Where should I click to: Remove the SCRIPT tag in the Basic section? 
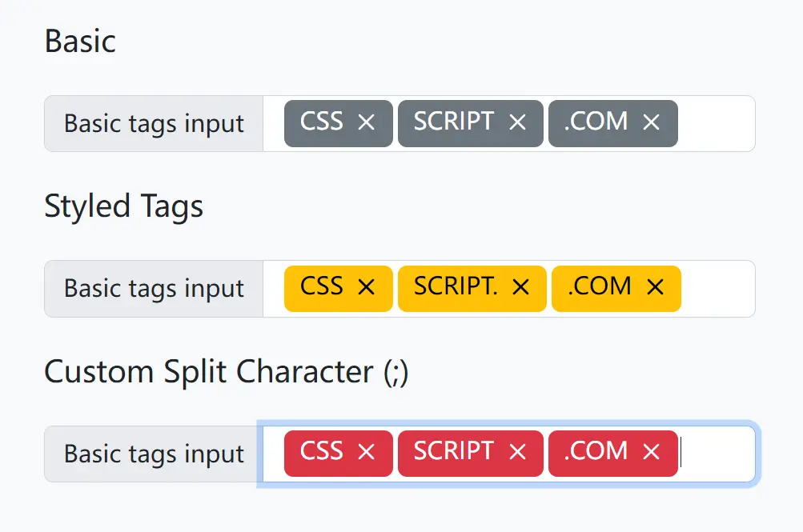517,122
